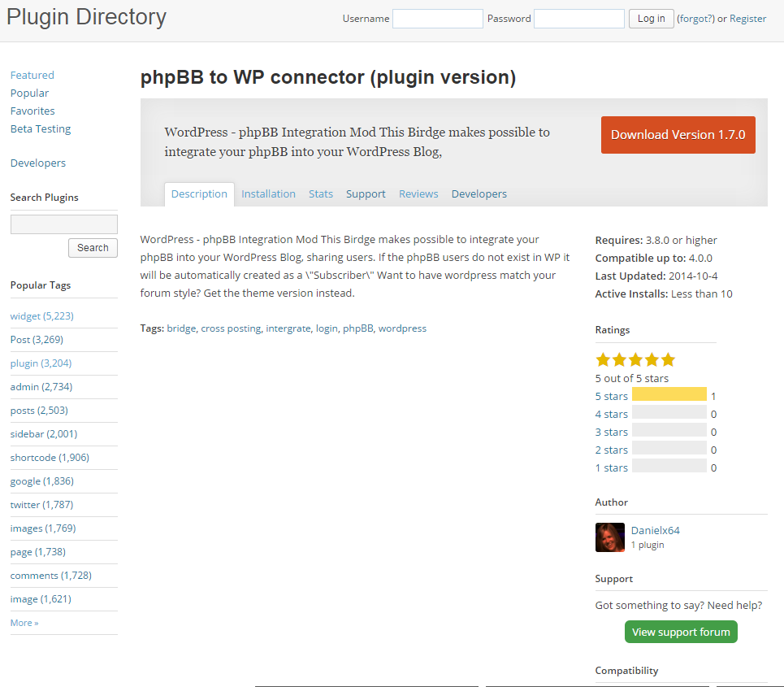Click the Log in button
The height and width of the screenshot is (687, 784).
pyautogui.click(x=651, y=19)
